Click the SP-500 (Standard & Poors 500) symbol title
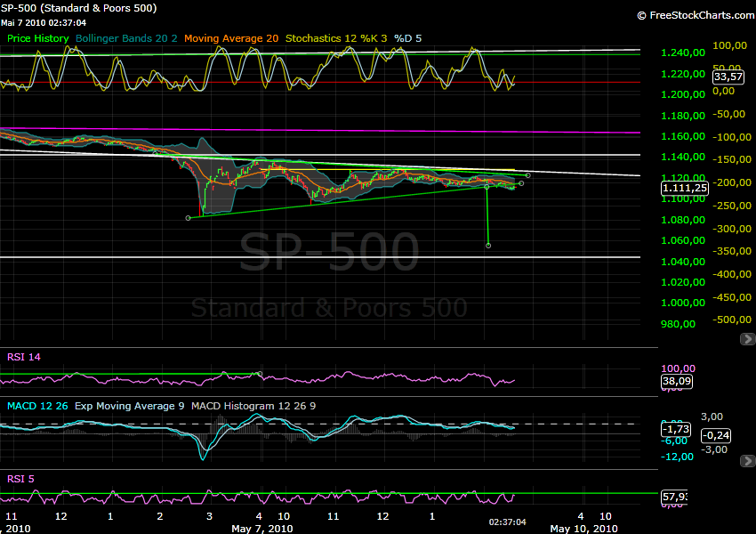Screen dimensions: 756x534 (x=78, y=8)
